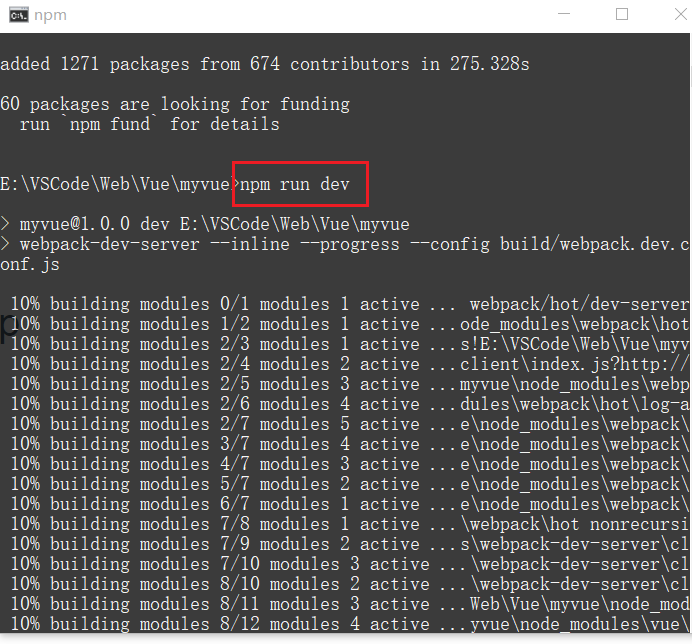Viewport: 692px width, 644px height.
Task: Minimize the npm terminal window
Action: click(575, 15)
